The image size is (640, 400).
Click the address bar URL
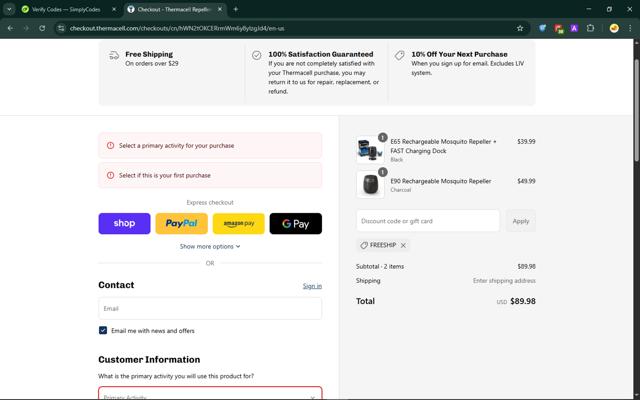click(177, 28)
